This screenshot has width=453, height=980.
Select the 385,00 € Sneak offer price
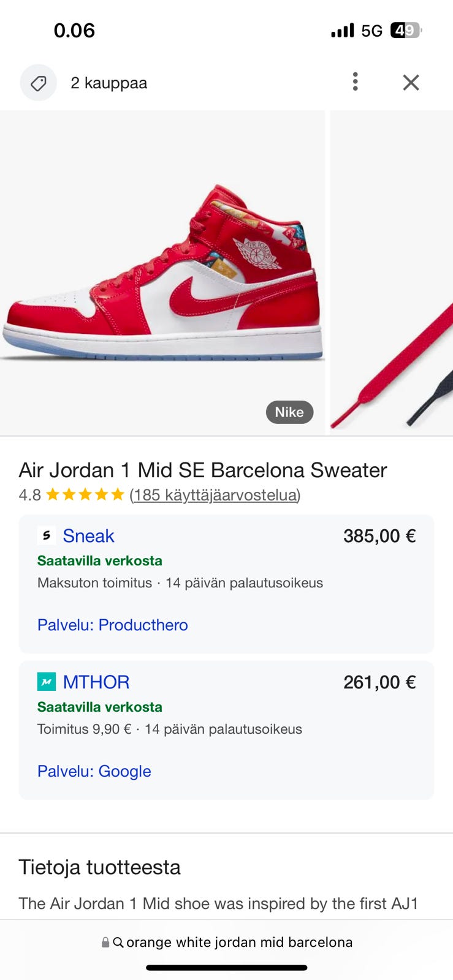pos(379,536)
